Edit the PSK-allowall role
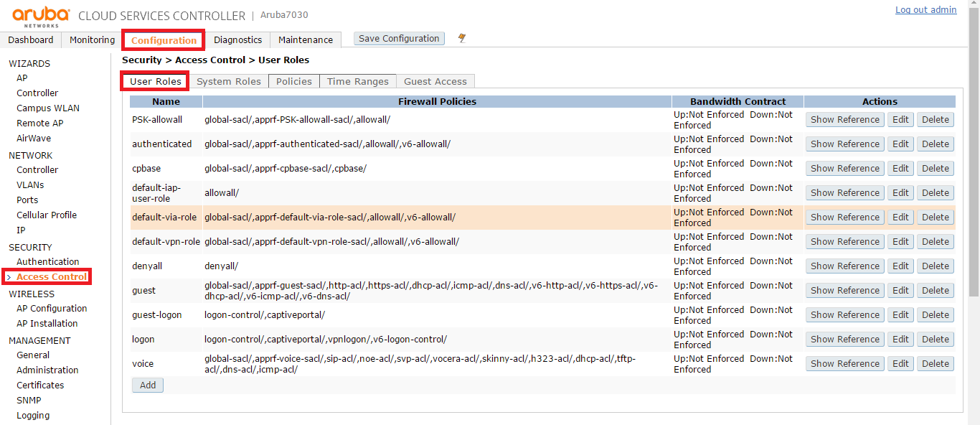 [x=900, y=119]
